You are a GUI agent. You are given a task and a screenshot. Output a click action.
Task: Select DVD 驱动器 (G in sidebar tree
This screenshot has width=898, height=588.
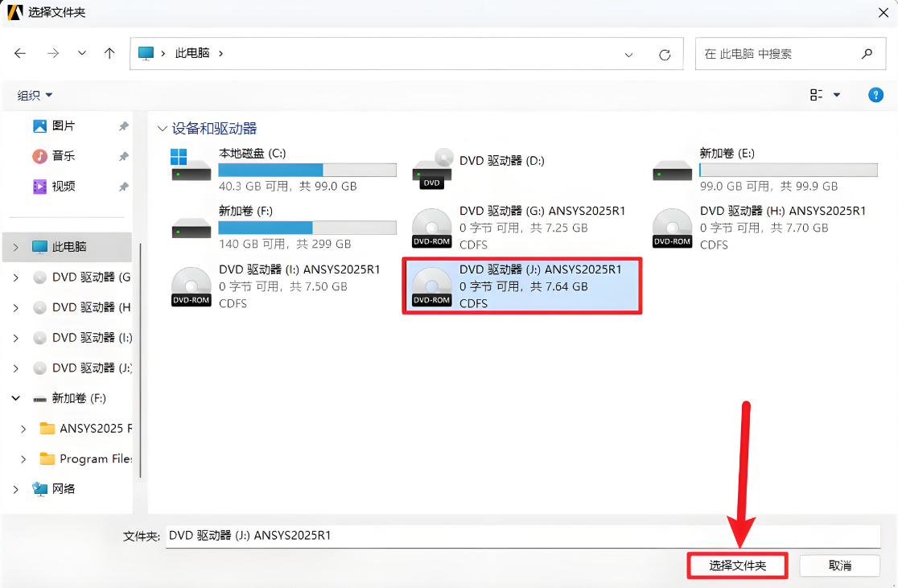pos(92,278)
